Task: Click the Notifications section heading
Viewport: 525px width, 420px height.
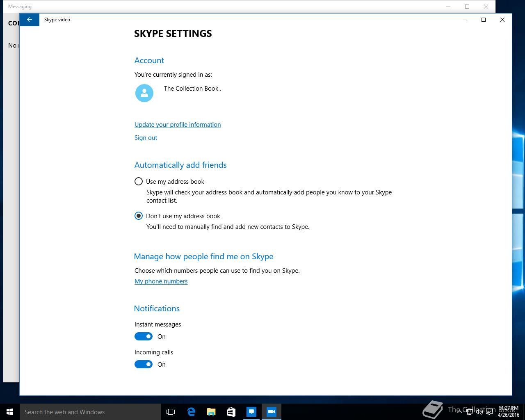Action: pyautogui.click(x=157, y=308)
